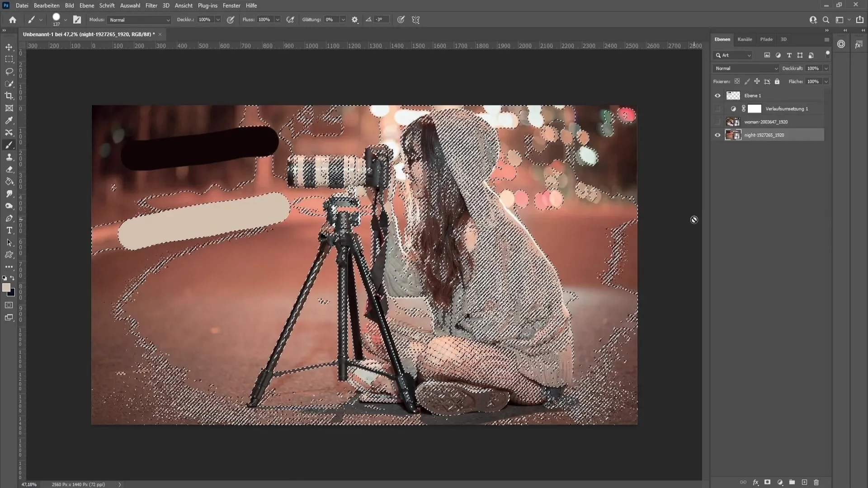The image size is (868, 488).
Task: Select the Lasso tool
Action: coord(9,71)
